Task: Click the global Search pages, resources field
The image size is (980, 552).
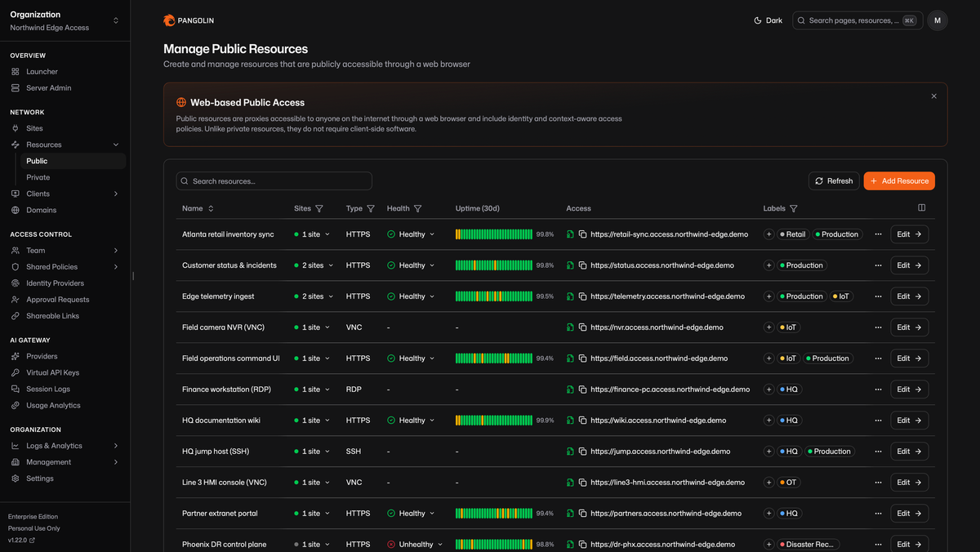Action: [857, 20]
